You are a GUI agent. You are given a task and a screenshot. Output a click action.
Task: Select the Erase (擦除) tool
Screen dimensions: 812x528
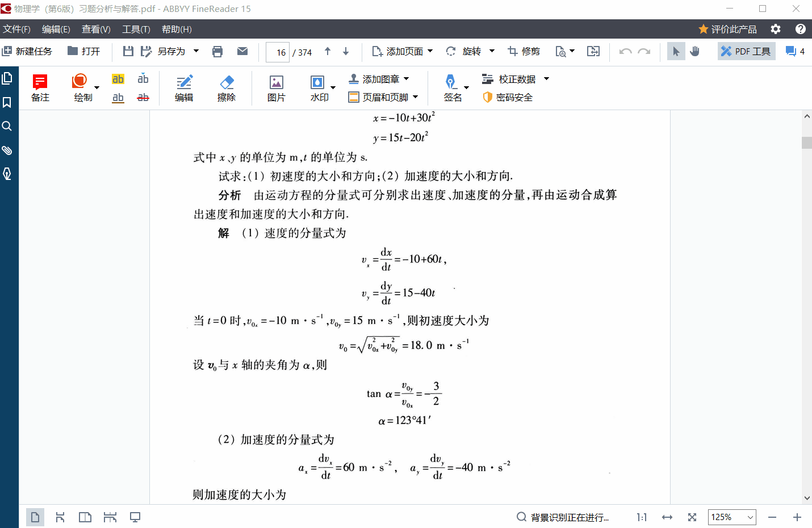pos(227,88)
